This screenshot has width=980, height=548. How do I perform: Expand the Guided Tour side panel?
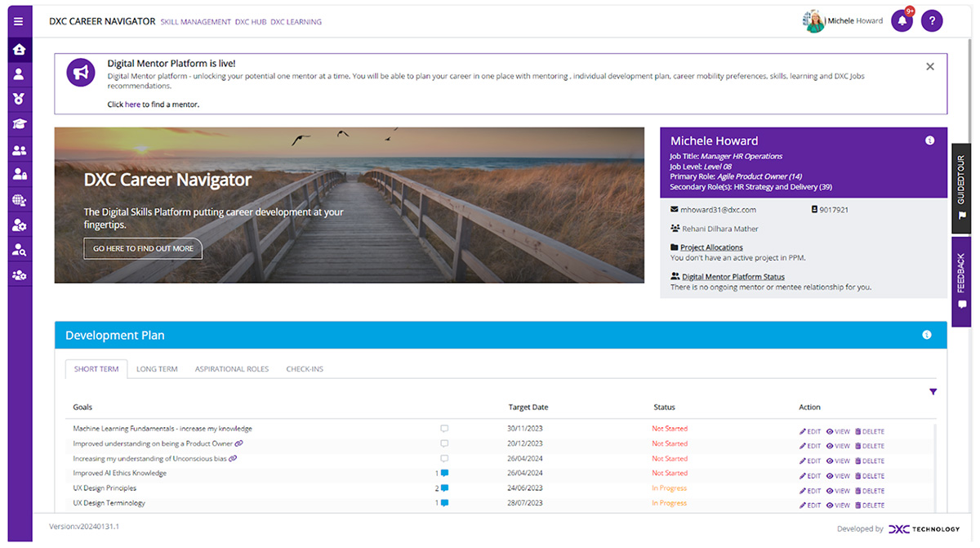click(961, 187)
